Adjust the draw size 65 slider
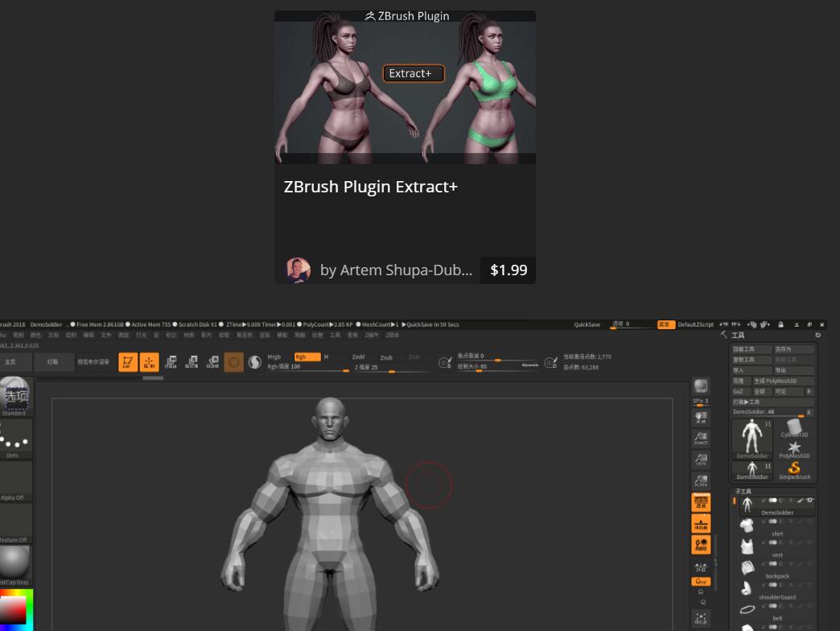Screen dimensions: 840x631 click(497, 367)
